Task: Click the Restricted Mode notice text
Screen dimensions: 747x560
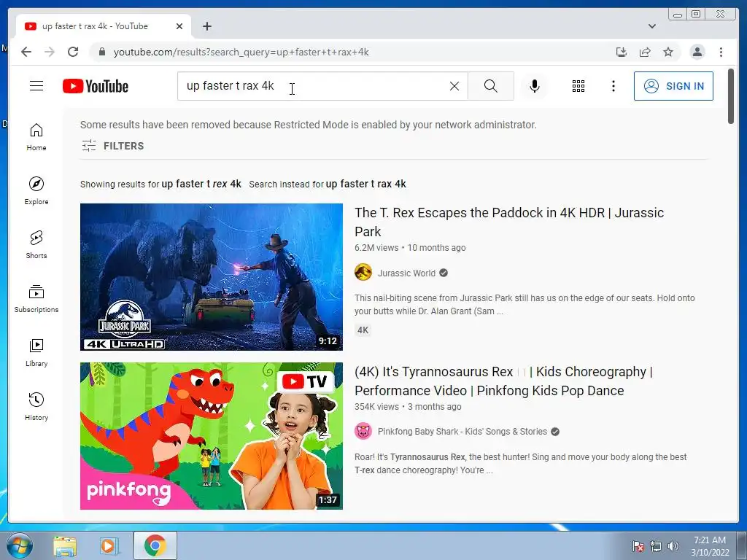Action: click(309, 125)
